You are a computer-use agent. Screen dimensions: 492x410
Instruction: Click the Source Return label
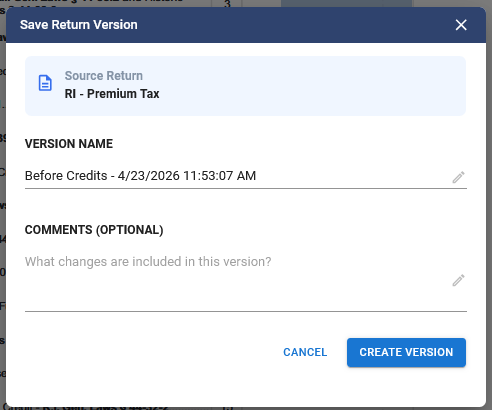(x=104, y=76)
